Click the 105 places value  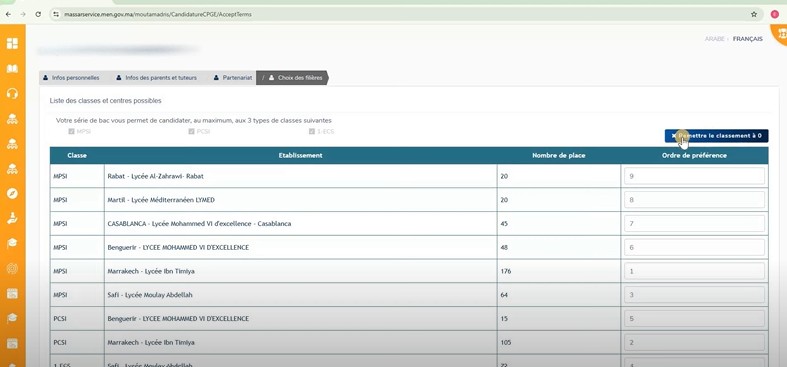click(x=505, y=342)
